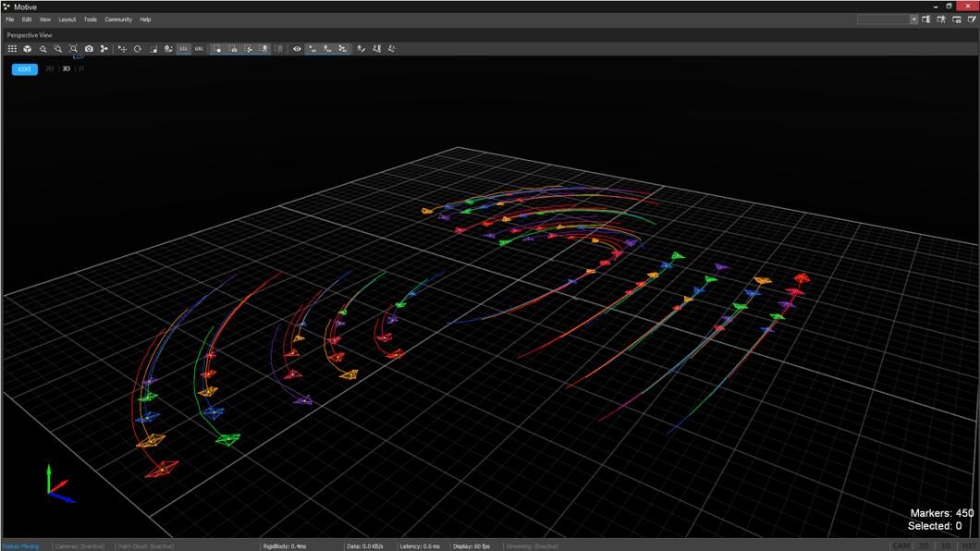Click the 2D status bar button
Image resolution: width=980 pixels, height=551 pixels.
pyautogui.click(x=923, y=546)
